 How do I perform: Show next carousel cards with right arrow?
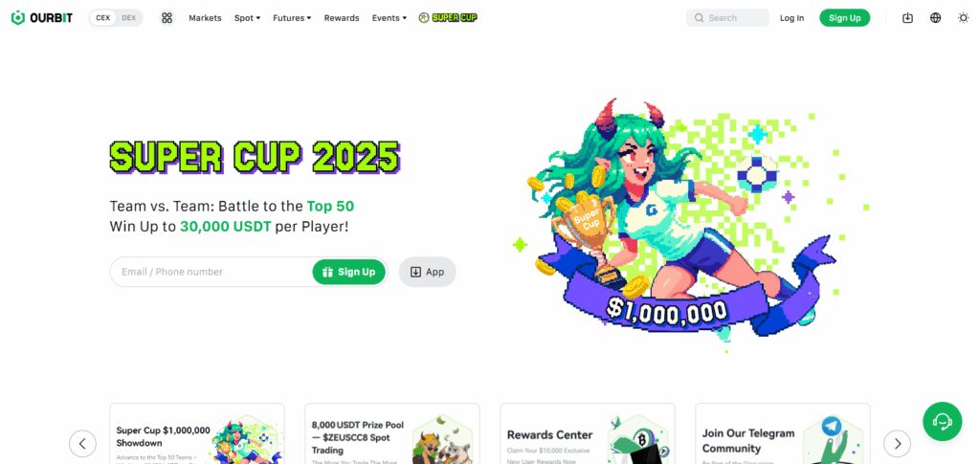[897, 443]
